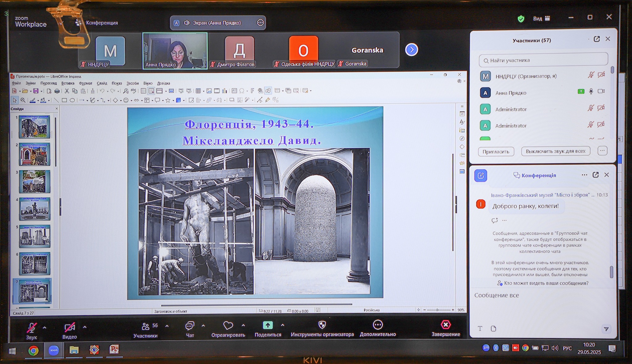Image resolution: width=632 pixels, height=364 pixels.
Task: Open the Довідка menu
Action: click(164, 83)
